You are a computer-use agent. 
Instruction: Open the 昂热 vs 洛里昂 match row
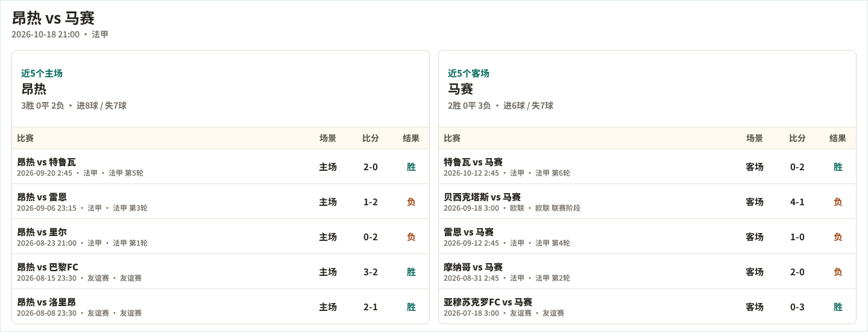(221, 307)
